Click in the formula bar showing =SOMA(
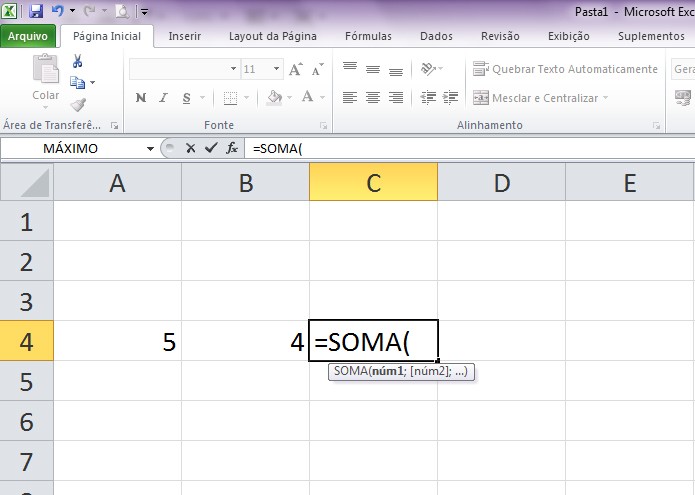 470,148
